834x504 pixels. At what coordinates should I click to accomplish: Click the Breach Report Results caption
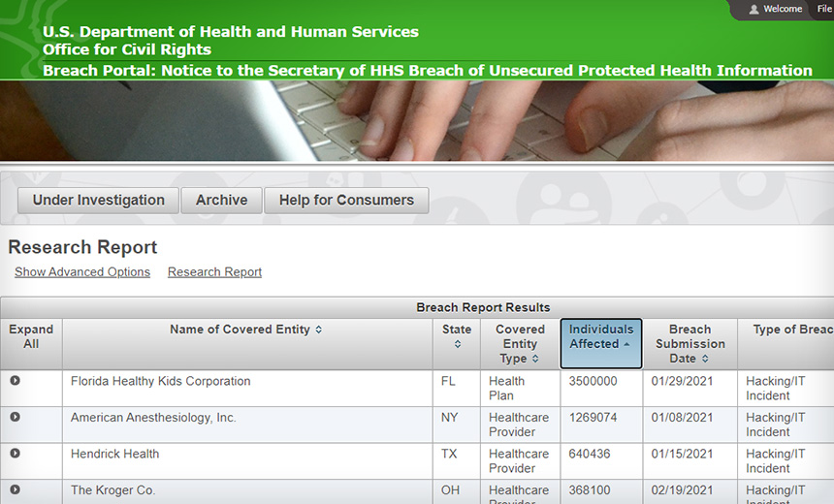tap(483, 307)
